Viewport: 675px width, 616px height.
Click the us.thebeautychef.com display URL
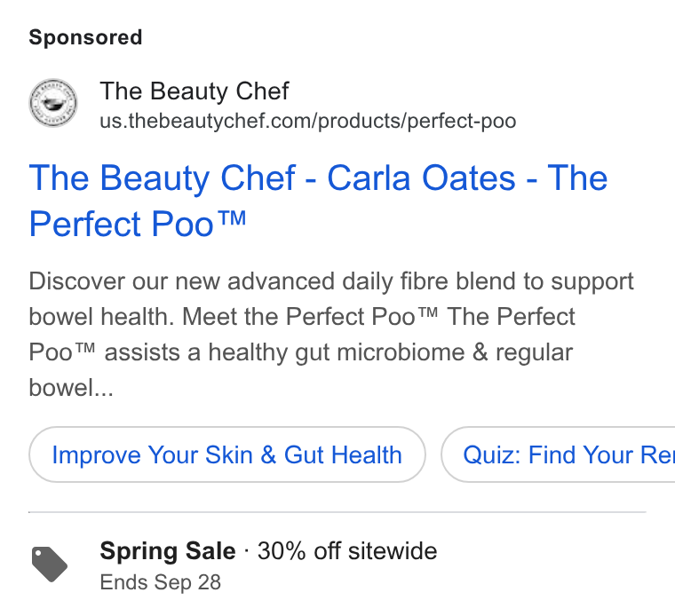308,121
